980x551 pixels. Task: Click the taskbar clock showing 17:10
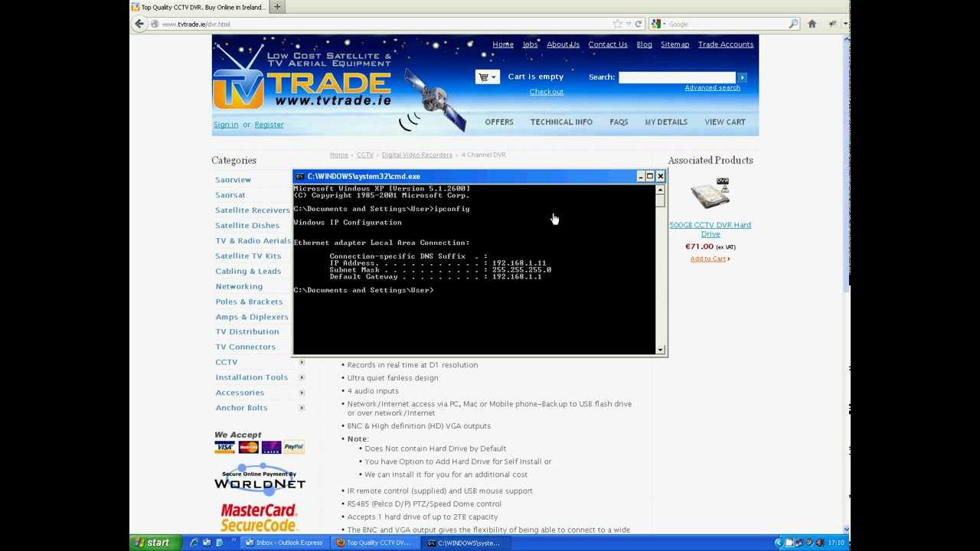pos(836,543)
